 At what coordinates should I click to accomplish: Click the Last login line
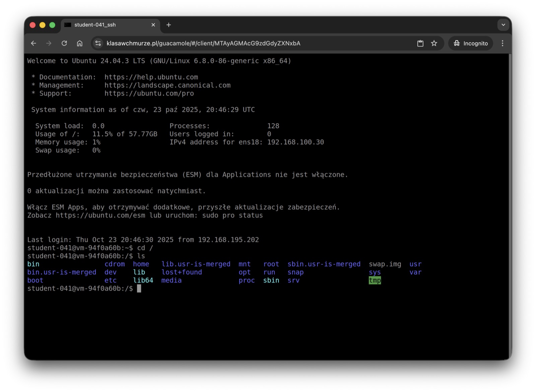[143, 240]
